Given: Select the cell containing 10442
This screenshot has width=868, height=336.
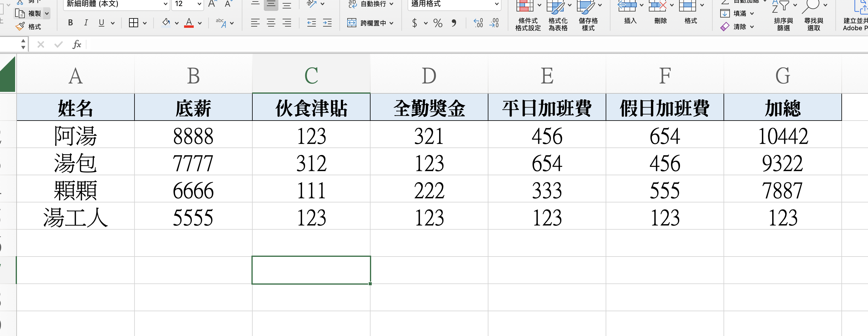Looking at the screenshot, I should (782, 136).
